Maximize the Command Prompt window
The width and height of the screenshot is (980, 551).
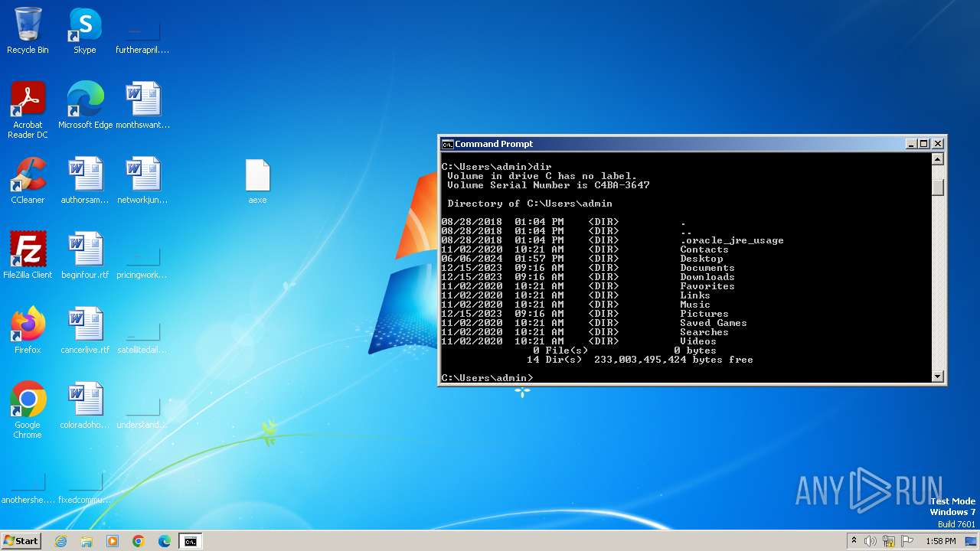(x=924, y=144)
